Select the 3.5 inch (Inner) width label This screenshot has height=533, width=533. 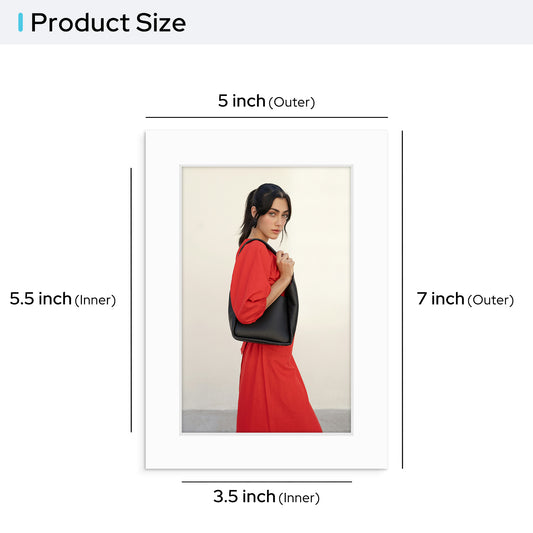tap(266, 497)
